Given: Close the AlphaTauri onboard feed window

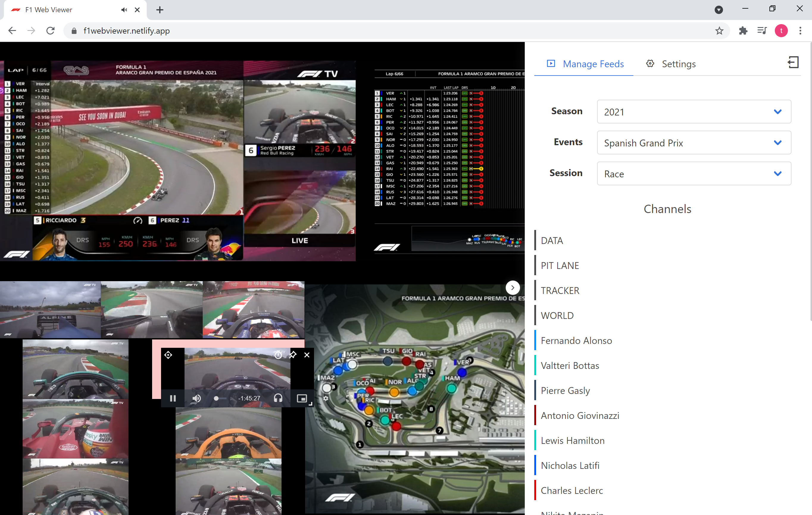Looking at the screenshot, I should [307, 355].
